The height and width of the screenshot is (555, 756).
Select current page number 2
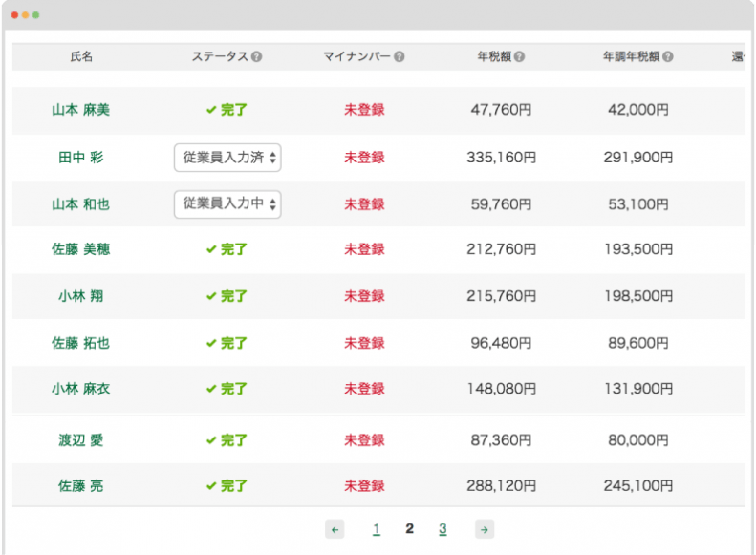click(x=409, y=529)
